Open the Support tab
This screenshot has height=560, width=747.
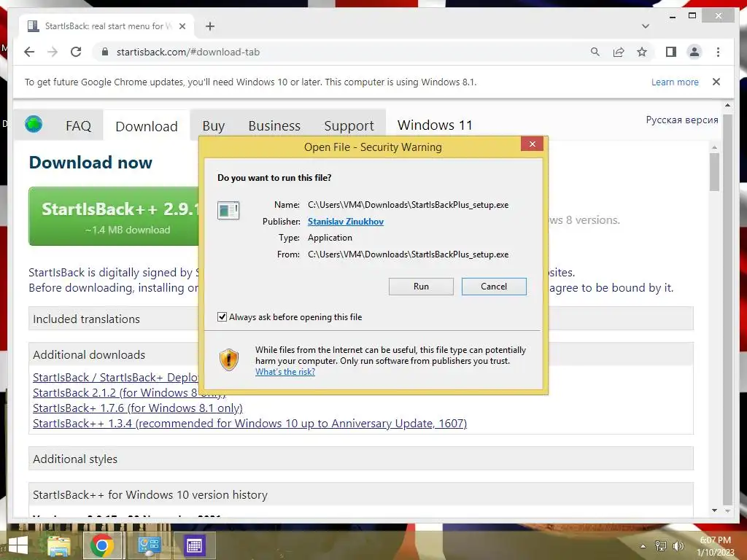pos(349,125)
